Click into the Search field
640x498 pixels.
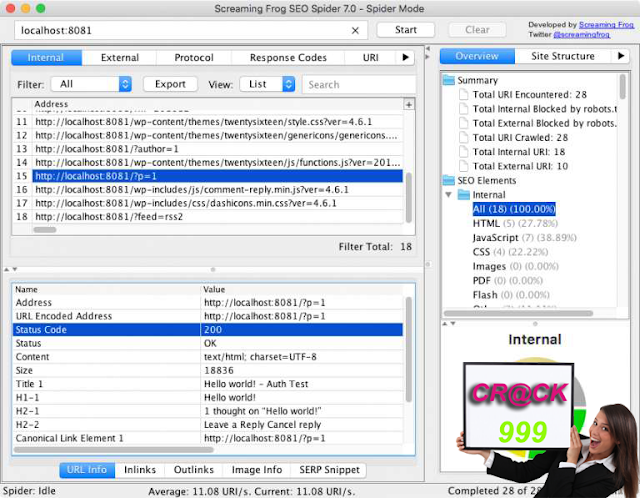click(x=359, y=84)
